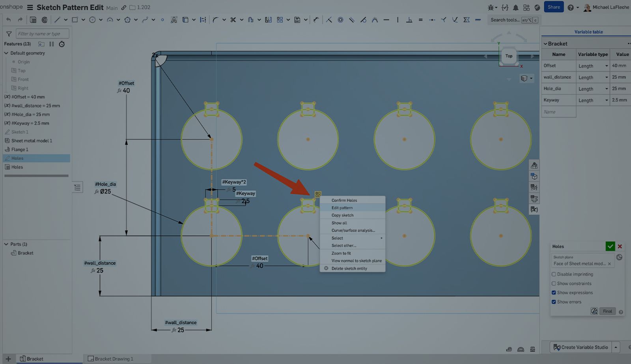631x364 pixels.
Task: Enable the Disable imprinting checkbox
Action: pos(554,274)
